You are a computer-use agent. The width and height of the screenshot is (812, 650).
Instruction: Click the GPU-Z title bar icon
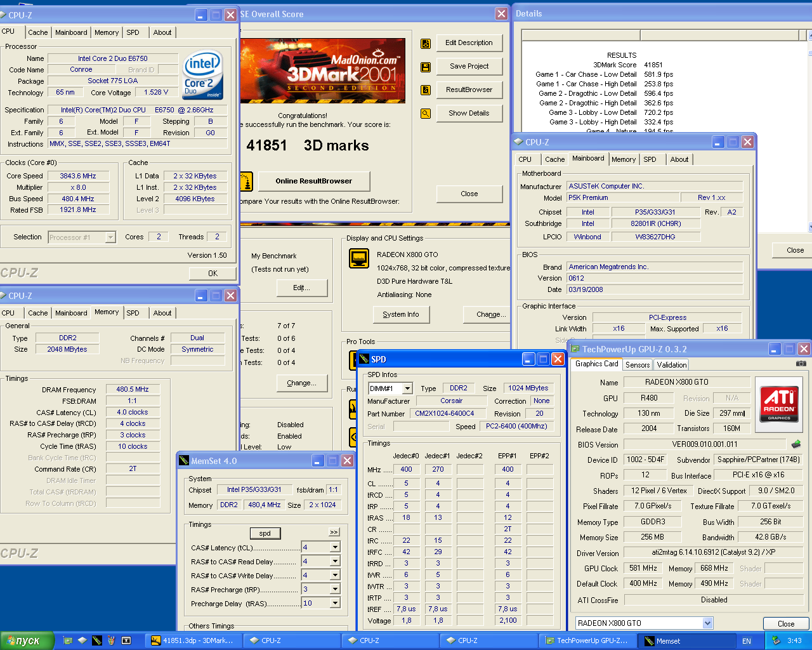(x=575, y=349)
